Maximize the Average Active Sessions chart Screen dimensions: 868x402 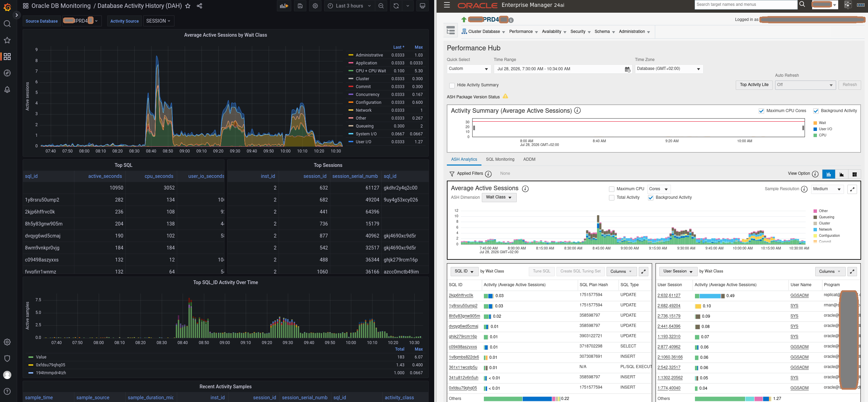pos(852,189)
